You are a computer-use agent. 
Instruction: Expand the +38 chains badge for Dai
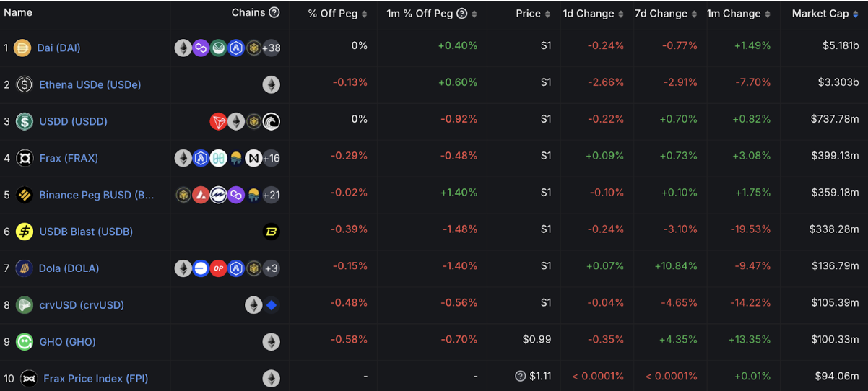(x=272, y=48)
